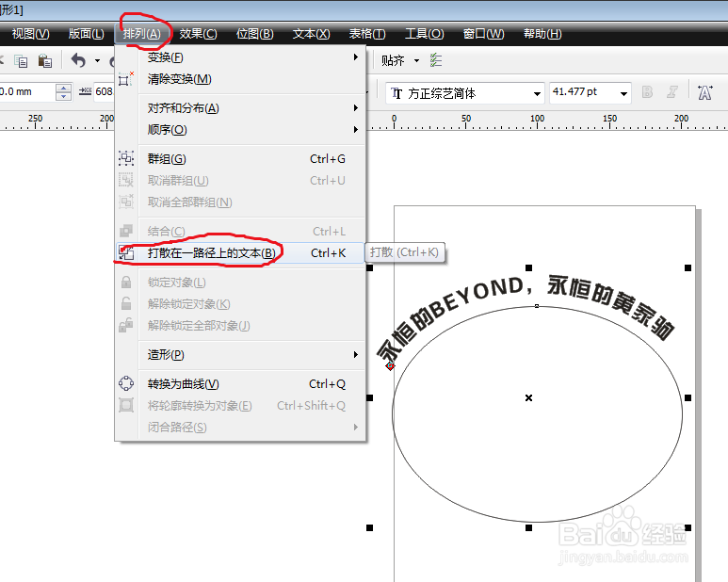The image size is (728, 582).
Task: Click the ellipse center X marker
Action: tap(528, 397)
